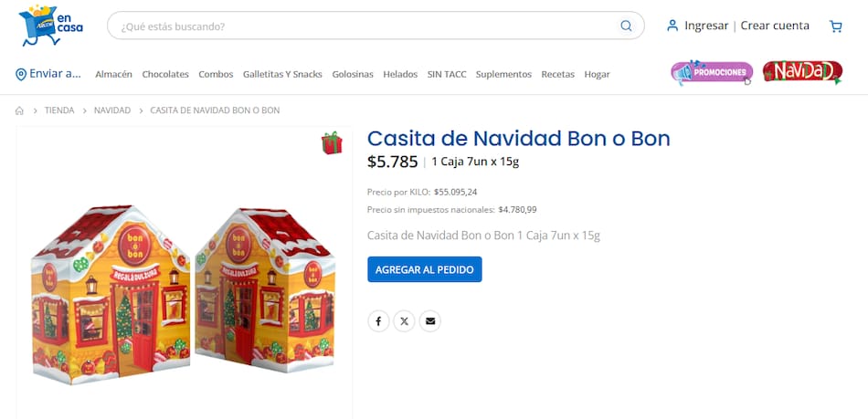868x419 pixels.
Task: Go to NAVIDAD breadcrumb link
Action: click(x=112, y=110)
